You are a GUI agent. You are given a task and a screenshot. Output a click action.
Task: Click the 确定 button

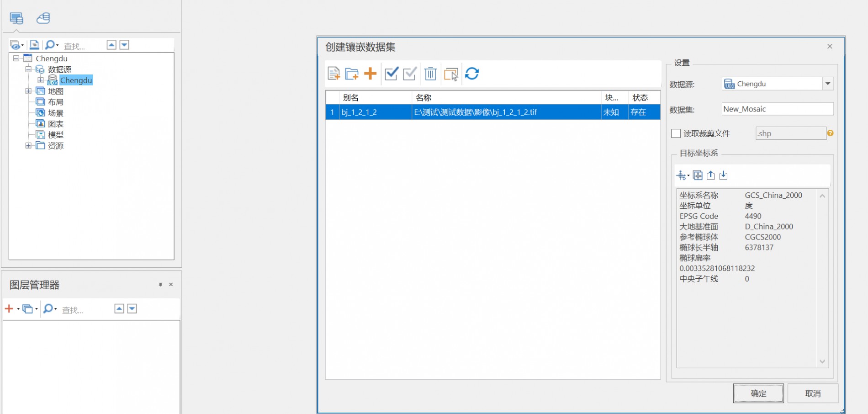[758, 393]
